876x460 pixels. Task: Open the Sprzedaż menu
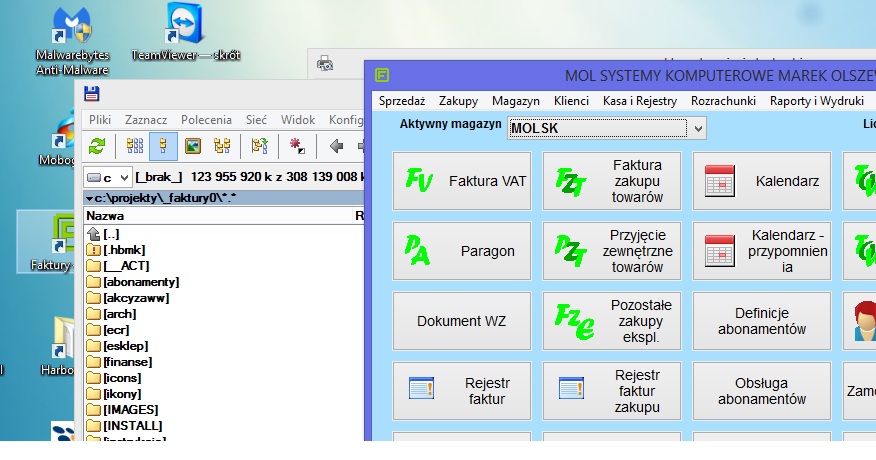click(402, 101)
